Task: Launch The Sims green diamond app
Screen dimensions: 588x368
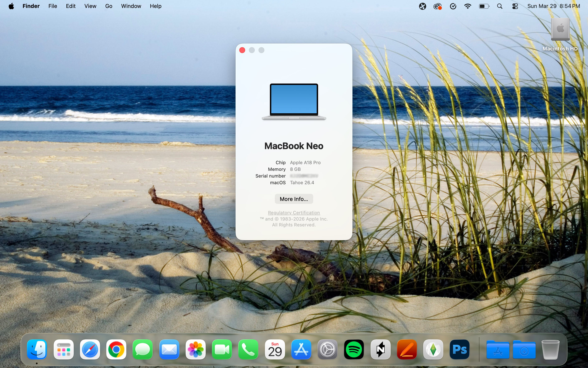Action: [x=433, y=349]
